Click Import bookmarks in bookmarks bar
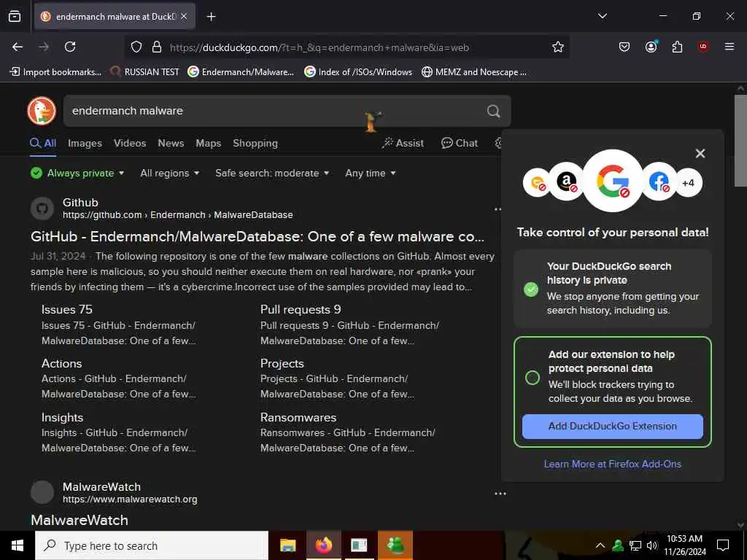The height and width of the screenshot is (560, 747). pyautogui.click(x=55, y=72)
